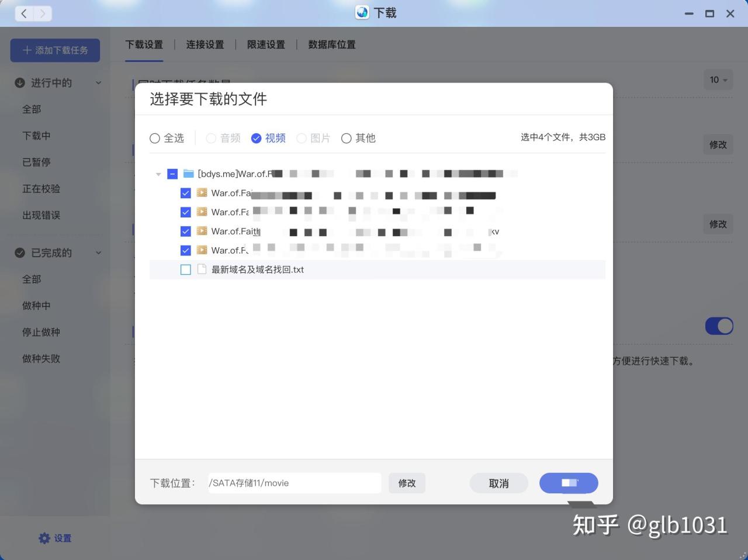Open the 数据库位置 tab
This screenshot has width=748, height=560.
(331, 44)
